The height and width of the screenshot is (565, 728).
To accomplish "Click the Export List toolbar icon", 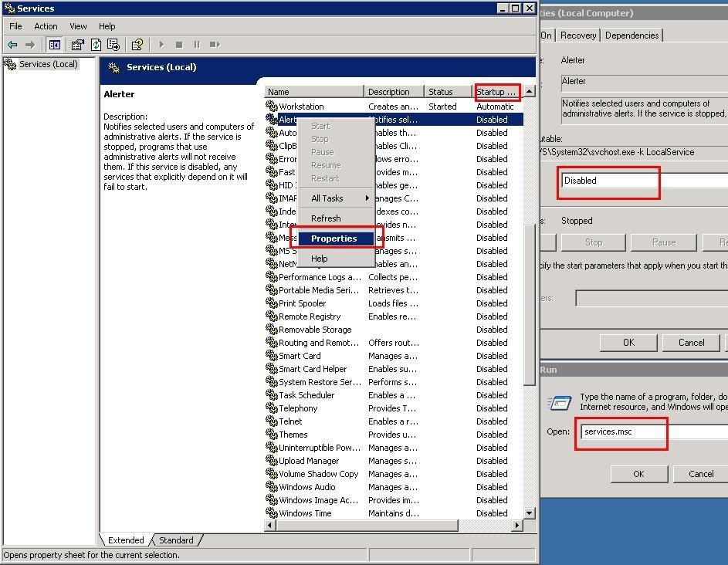I will [113, 45].
